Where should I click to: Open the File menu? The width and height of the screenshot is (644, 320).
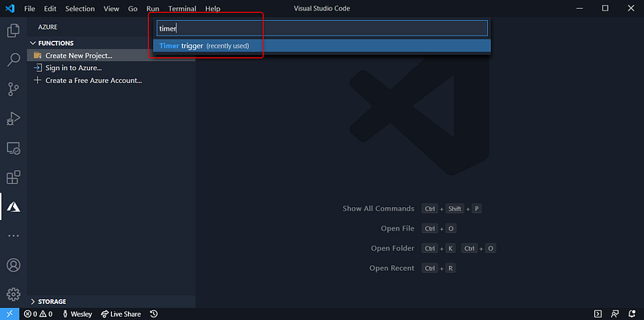[30, 9]
